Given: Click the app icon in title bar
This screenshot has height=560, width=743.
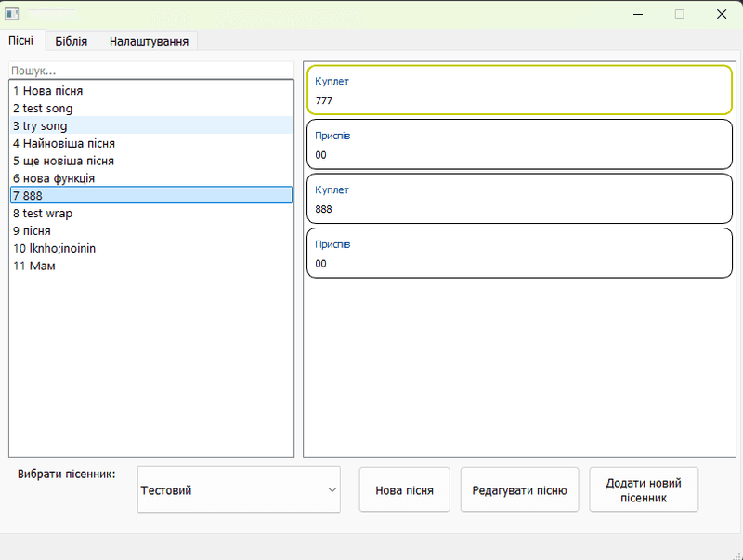Looking at the screenshot, I should pyautogui.click(x=12, y=14).
